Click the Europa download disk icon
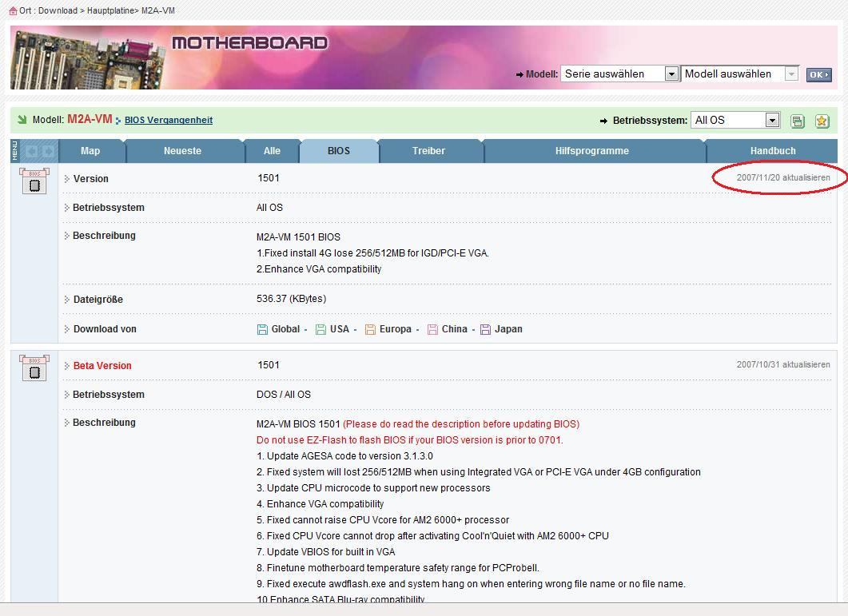 tap(370, 329)
